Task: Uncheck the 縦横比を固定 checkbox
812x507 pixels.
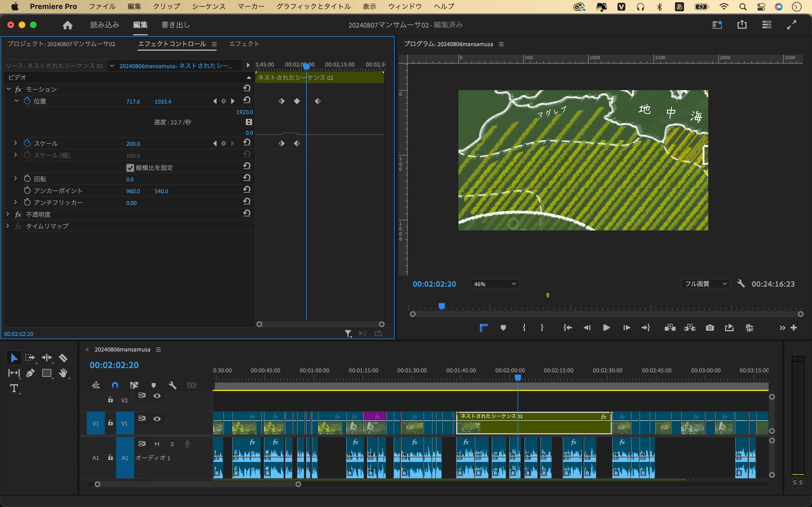Action: click(130, 168)
